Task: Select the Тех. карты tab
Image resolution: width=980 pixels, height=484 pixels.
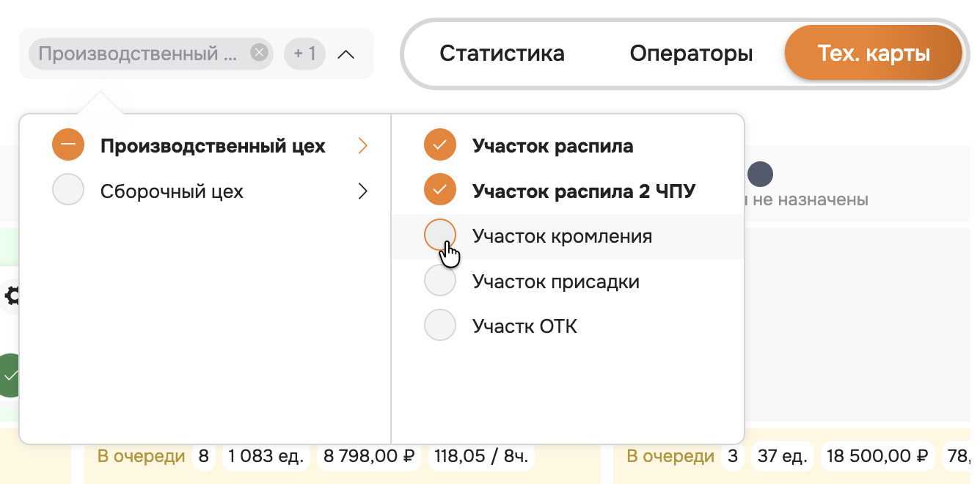Action: click(x=873, y=54)
